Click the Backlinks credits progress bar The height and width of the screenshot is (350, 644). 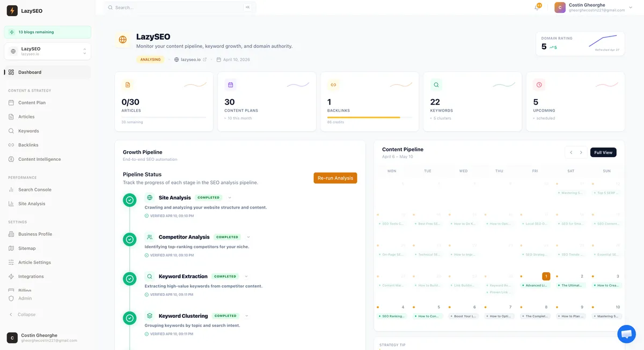click(370, 117)
